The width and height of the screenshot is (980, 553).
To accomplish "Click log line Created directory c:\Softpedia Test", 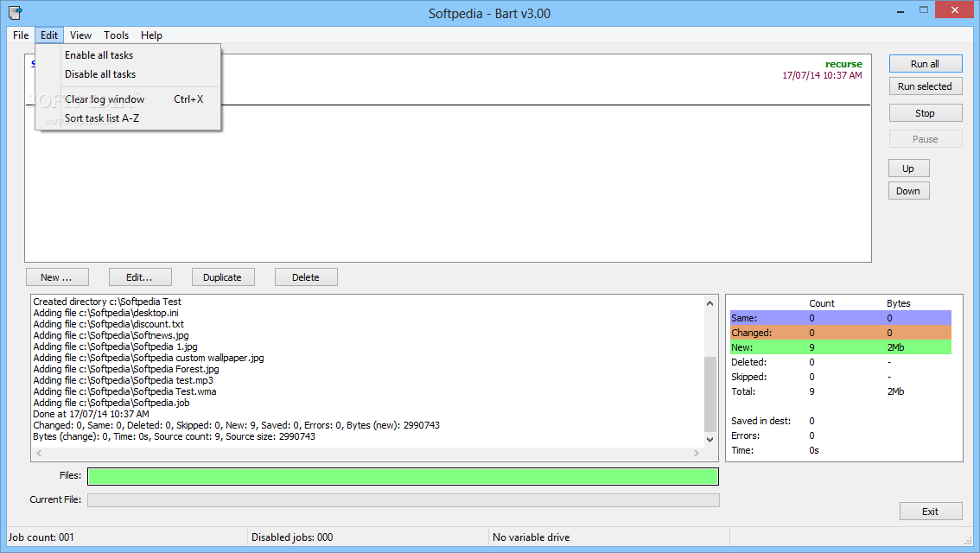I will pyautogui.click(x=107, y=302).
